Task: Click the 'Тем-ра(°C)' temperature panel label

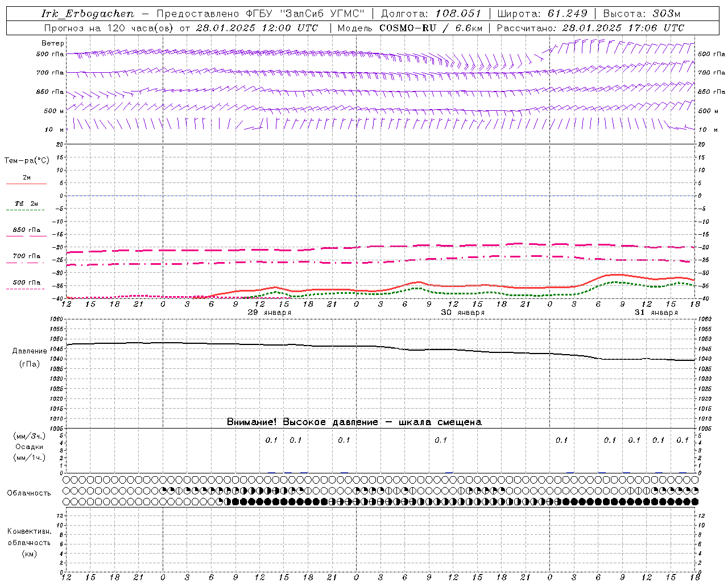Action: click(27, 161)
